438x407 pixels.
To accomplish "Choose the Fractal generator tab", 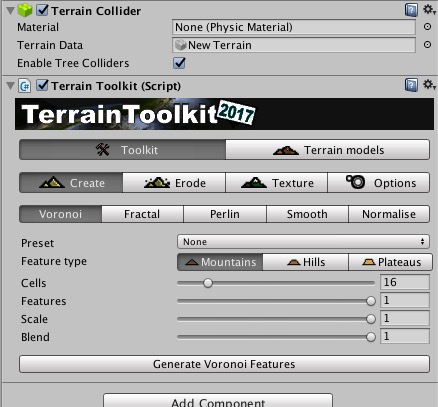I will click(x=142, y=214).
